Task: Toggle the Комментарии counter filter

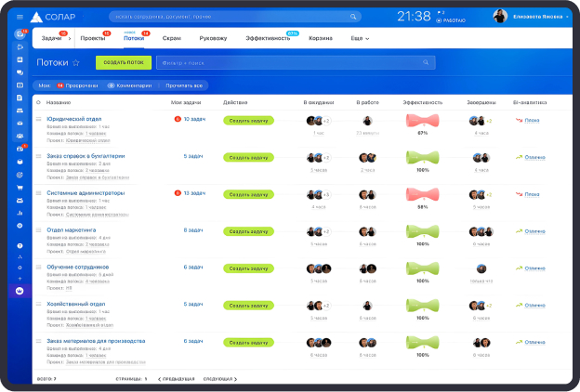Action: 129,85
